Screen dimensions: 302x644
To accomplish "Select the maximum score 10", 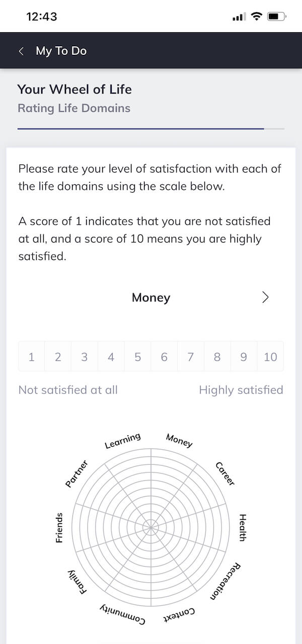I will [270, 357].
